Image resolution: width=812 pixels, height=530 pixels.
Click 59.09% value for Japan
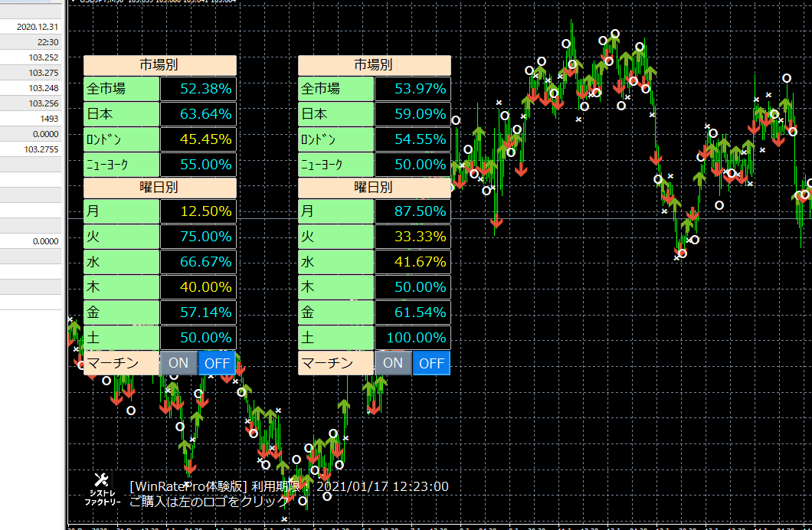pyautogui.click(x=413, y=114)
